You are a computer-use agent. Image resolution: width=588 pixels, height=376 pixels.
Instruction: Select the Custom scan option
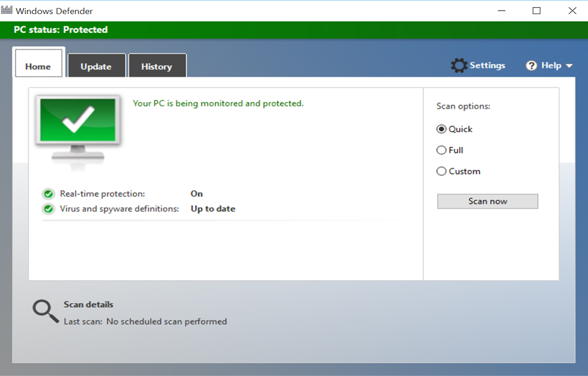coord(441,171)
